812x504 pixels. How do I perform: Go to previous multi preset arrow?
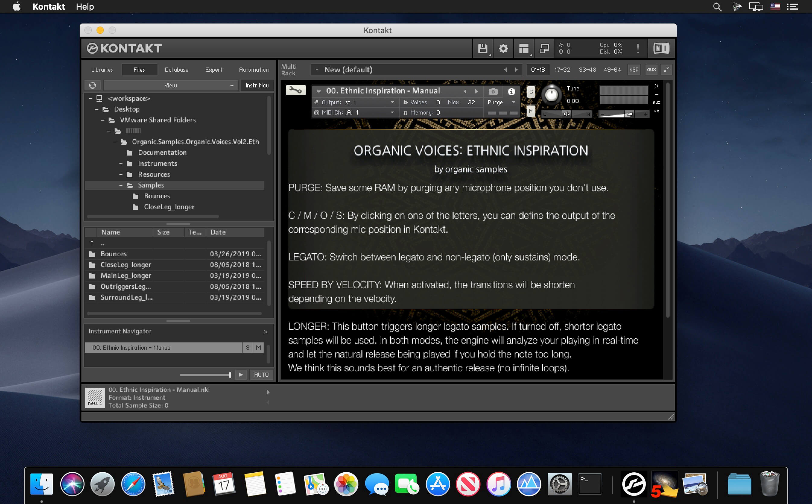(x=506, y=70)
